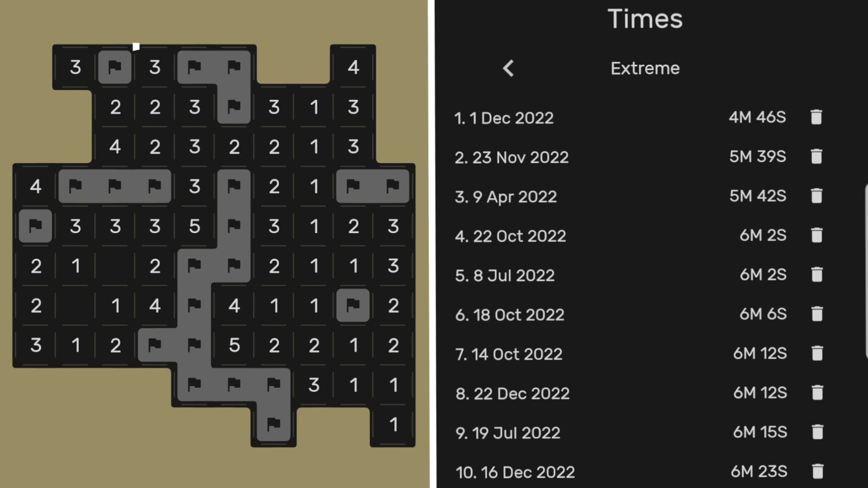Click the flag icon in row 4 column 6
The width and height of the screenshot is (868, 488).
(x=234, y=186)
